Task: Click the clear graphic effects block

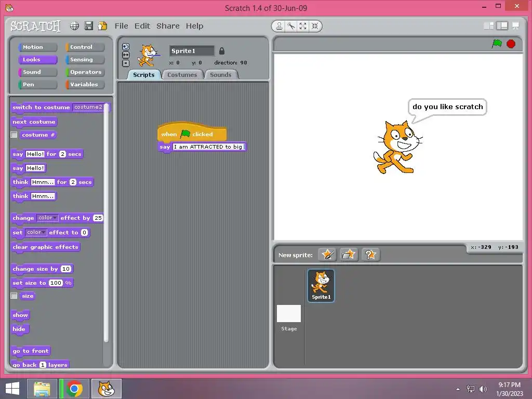Action: click(x=46, y=247)
